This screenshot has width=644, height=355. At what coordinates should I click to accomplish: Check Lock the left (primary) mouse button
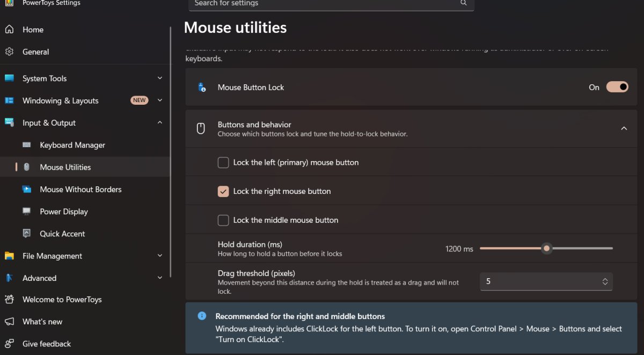point(223,162)
